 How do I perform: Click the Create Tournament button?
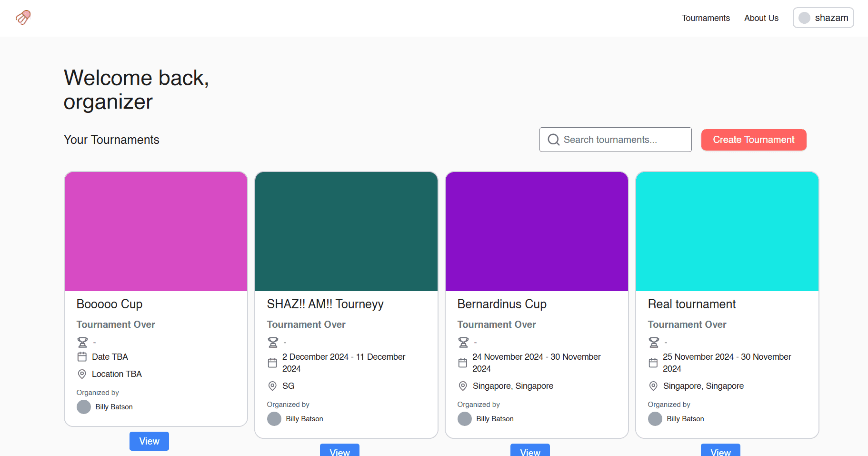click(x=753, y=140)
